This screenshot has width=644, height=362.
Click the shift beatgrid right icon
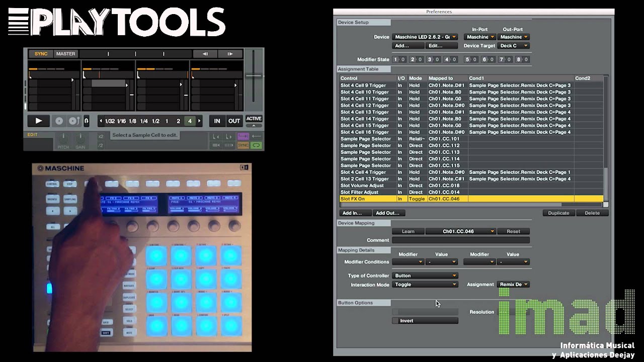(x=229, y=145)
